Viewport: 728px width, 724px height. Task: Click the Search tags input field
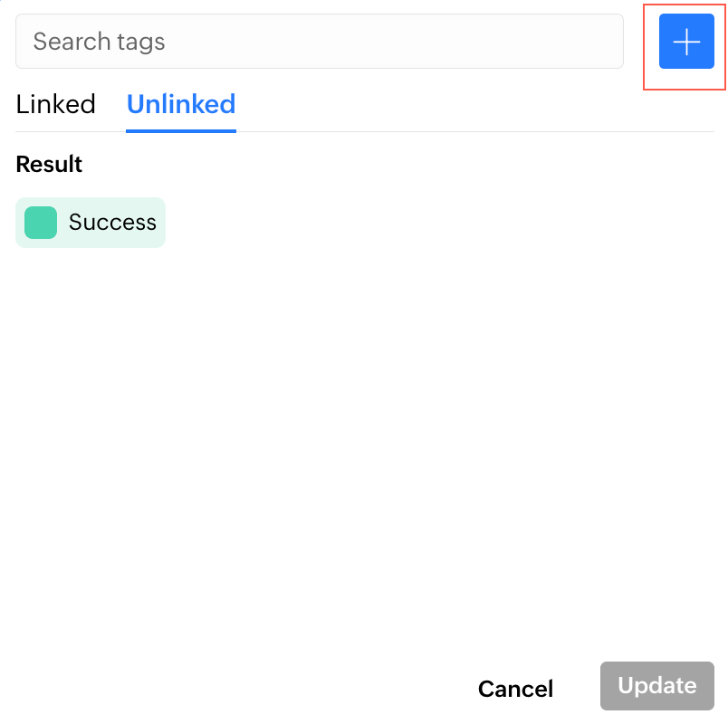pos(319,42)
